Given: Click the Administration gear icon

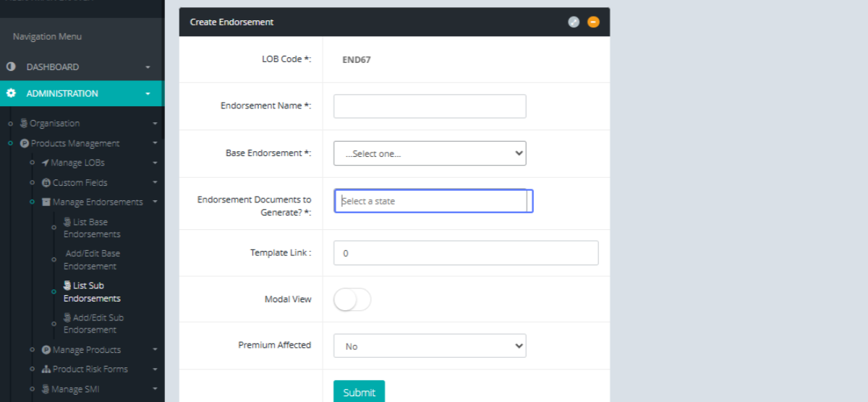Looking at the screenshot, I should point(11,93).
